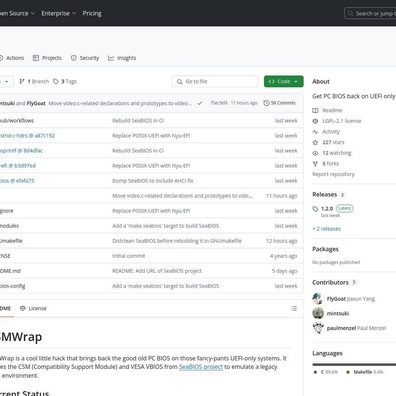Open the Insights tab
Image resolution: width=396 pixels, height=396 pixels.
pos(122,58)
